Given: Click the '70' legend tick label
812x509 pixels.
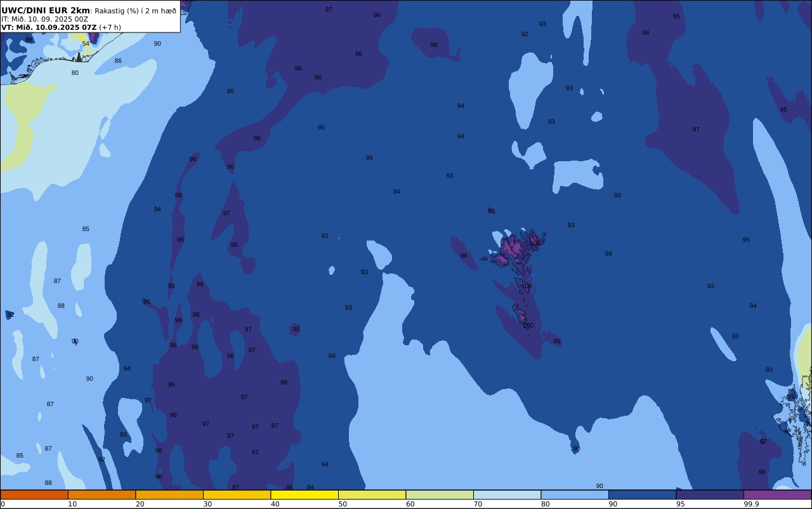Looking at the screenshot, I should [478, 504].
